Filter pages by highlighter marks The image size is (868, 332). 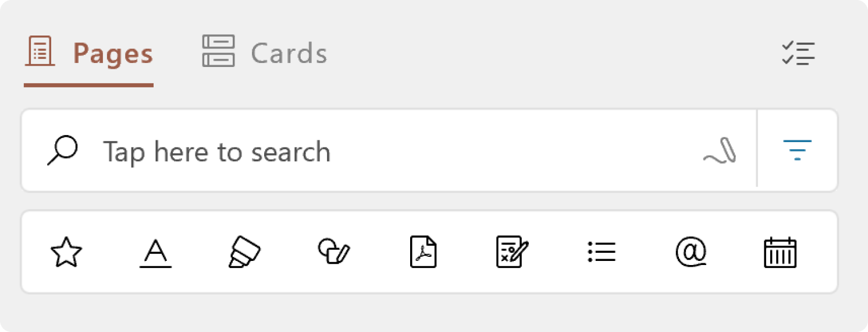coord(244,253)
